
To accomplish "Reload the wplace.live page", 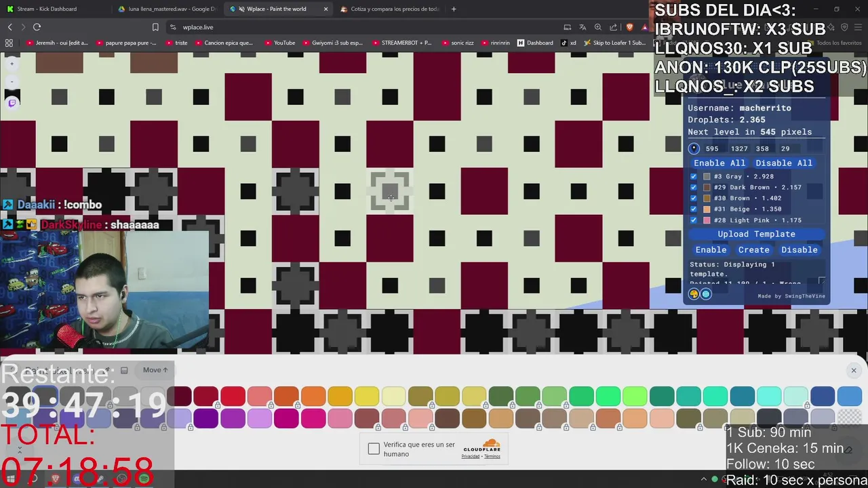I will (37, 27).
